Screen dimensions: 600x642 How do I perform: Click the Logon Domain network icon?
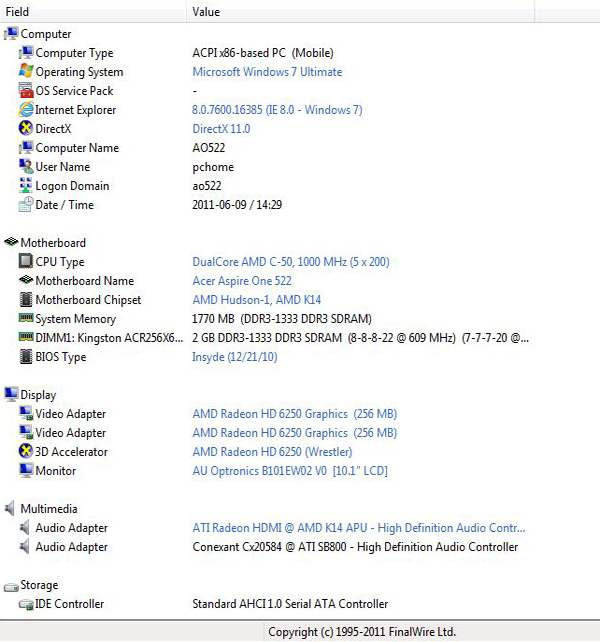(26, 185)
